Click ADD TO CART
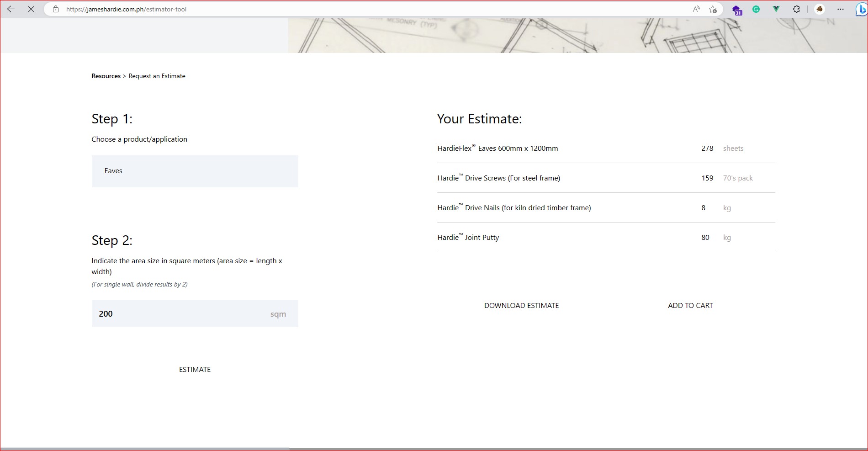 (x=690, y=306)
